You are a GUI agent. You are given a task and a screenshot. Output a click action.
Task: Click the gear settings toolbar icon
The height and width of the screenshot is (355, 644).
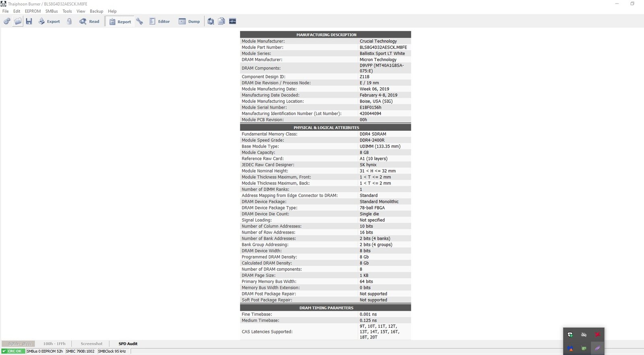(x=7, y=21)
